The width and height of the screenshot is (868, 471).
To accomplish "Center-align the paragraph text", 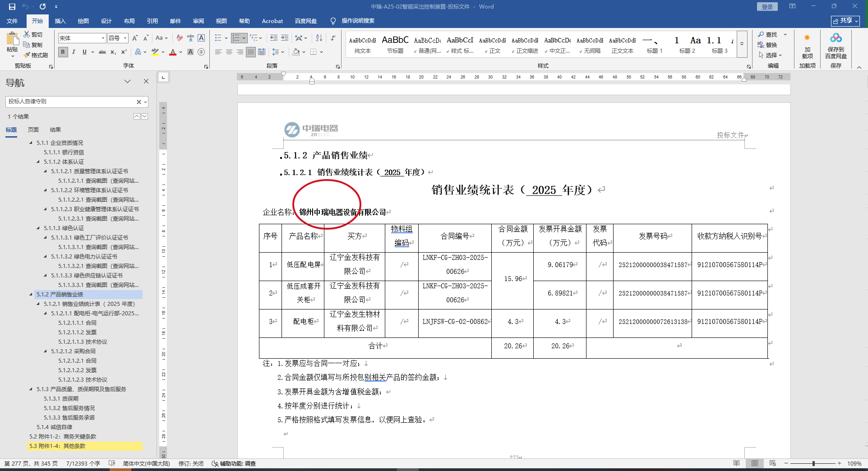I will point(229,52).
